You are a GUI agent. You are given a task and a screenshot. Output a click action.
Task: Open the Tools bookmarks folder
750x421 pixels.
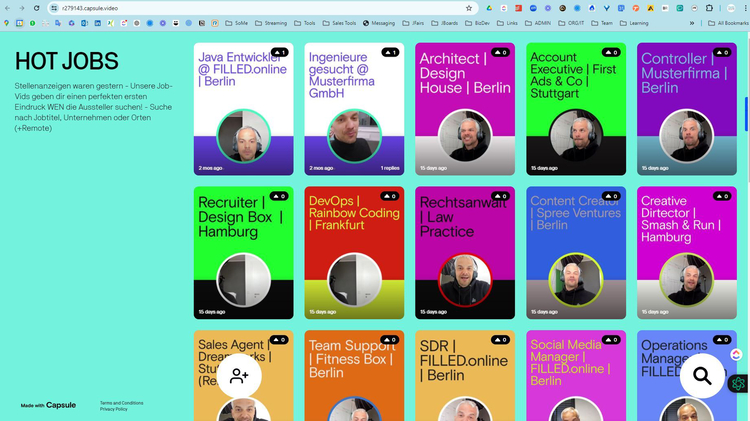[x=305, y=23]
